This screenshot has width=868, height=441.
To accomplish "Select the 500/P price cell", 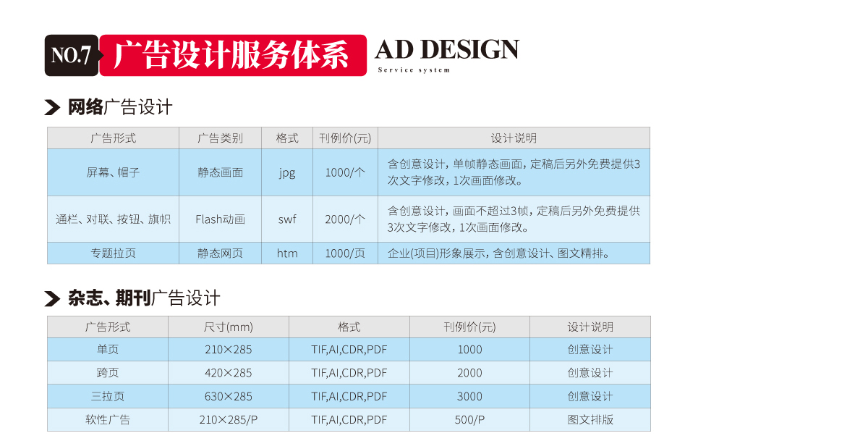I will point(469,419).
